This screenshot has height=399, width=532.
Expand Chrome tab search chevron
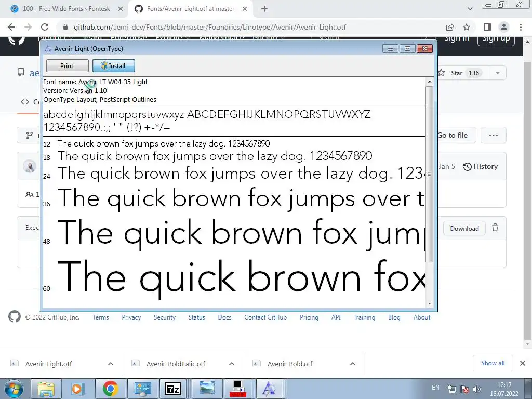point(470,9)
